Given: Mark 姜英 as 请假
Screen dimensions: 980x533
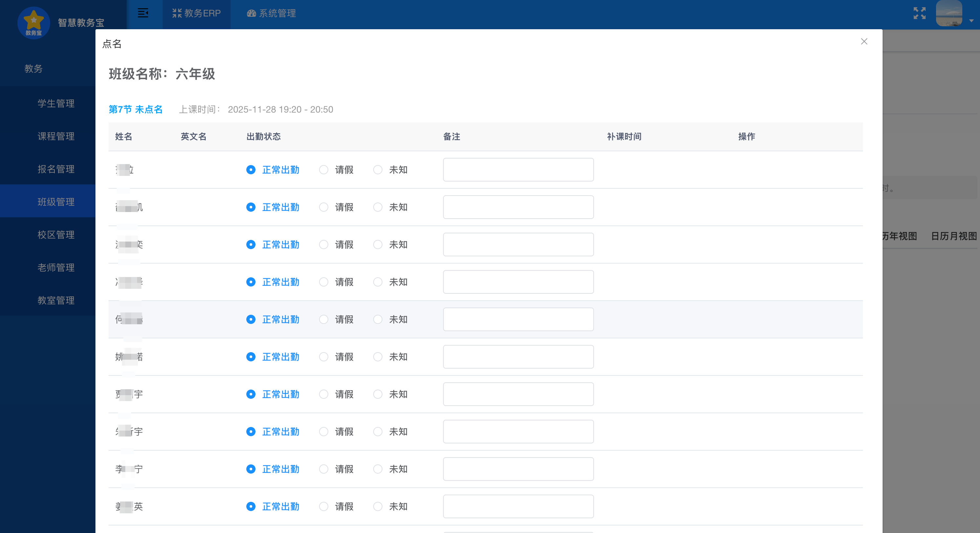Looking at the screenshot, I should point(324,506).
